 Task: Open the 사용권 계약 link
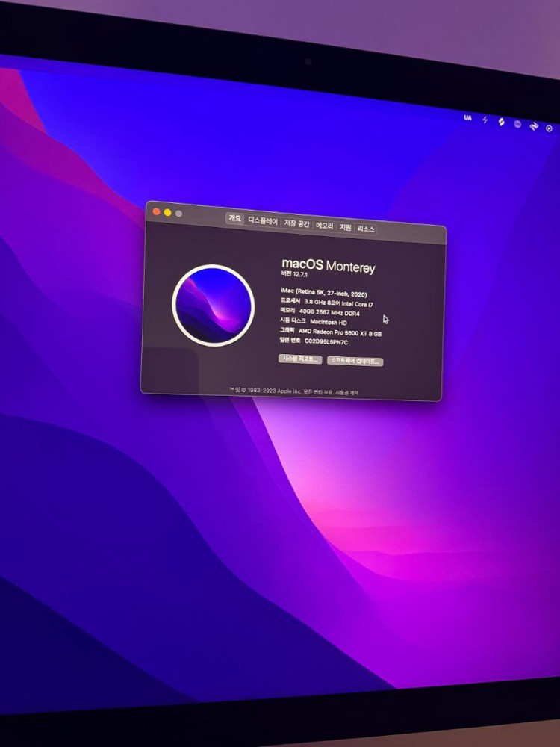[347, 393]
